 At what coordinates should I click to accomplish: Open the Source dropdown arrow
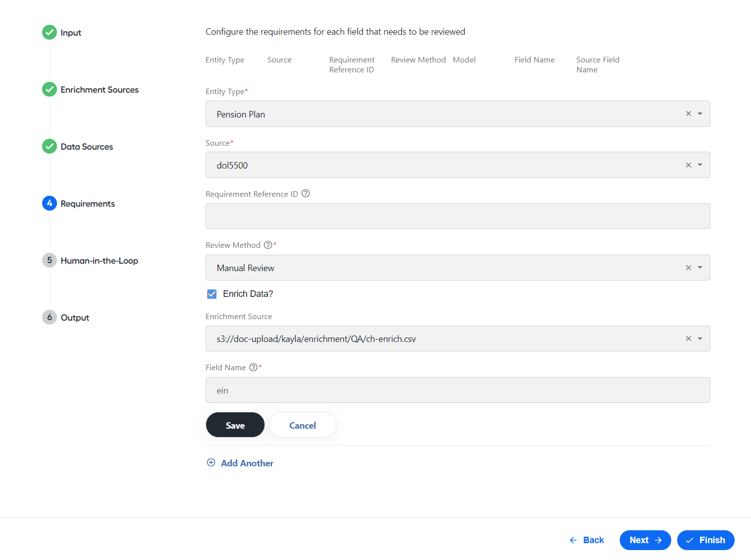700,165
